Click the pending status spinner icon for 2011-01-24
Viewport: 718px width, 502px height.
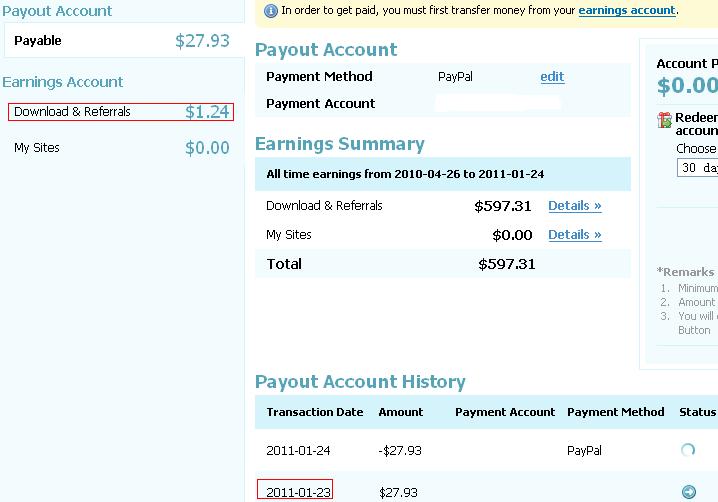(x=688, y=450)
